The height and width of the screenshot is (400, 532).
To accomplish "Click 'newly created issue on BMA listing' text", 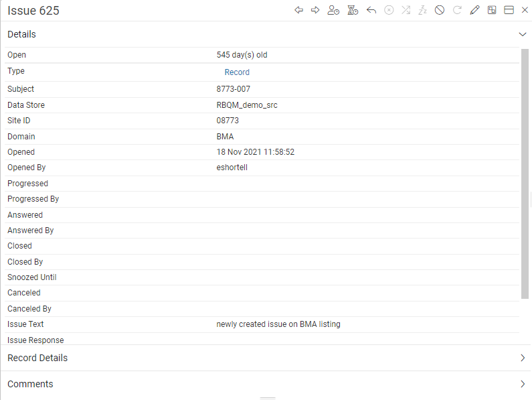I will pyautogui.click(x=278, y=324).
